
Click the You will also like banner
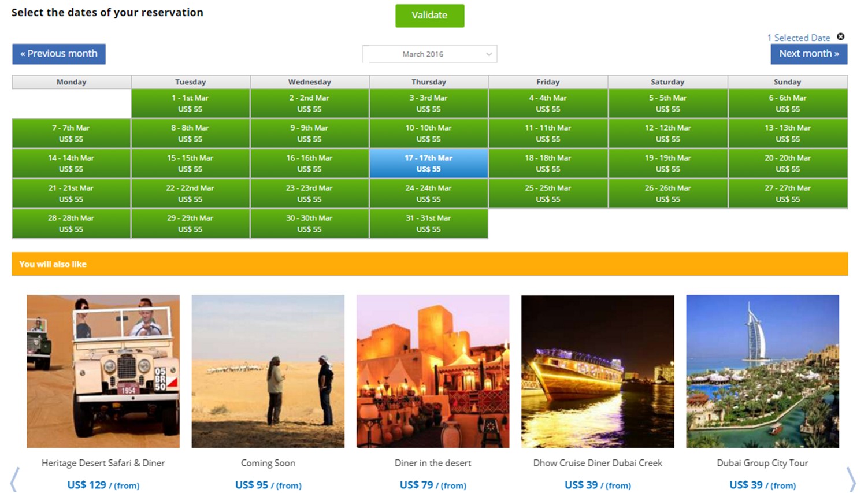click(430, 264)
